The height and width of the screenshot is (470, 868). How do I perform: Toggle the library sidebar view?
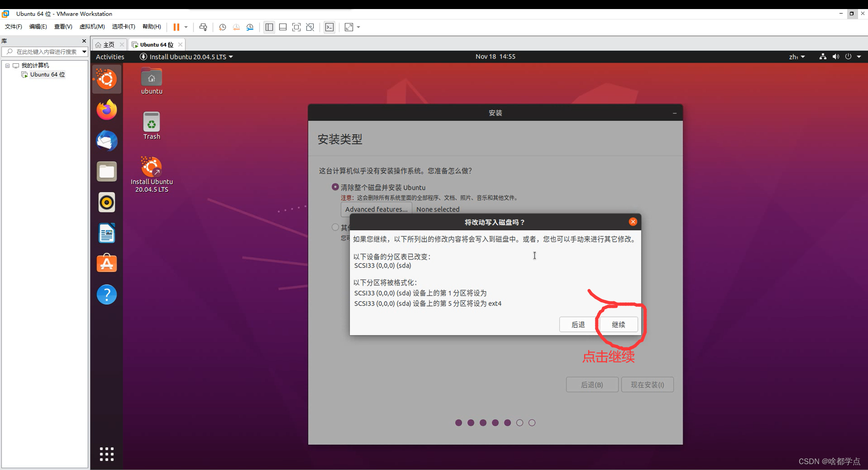click(269, 27)
